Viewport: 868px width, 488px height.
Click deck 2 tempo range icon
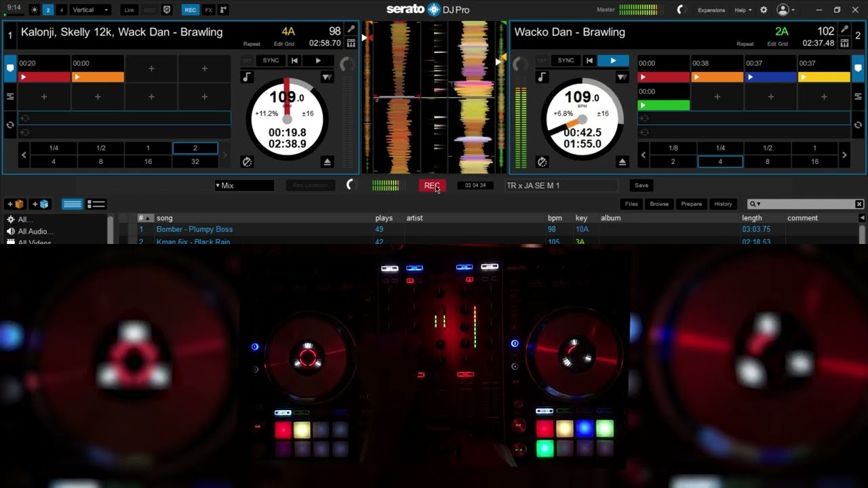[x=623, y=77]
